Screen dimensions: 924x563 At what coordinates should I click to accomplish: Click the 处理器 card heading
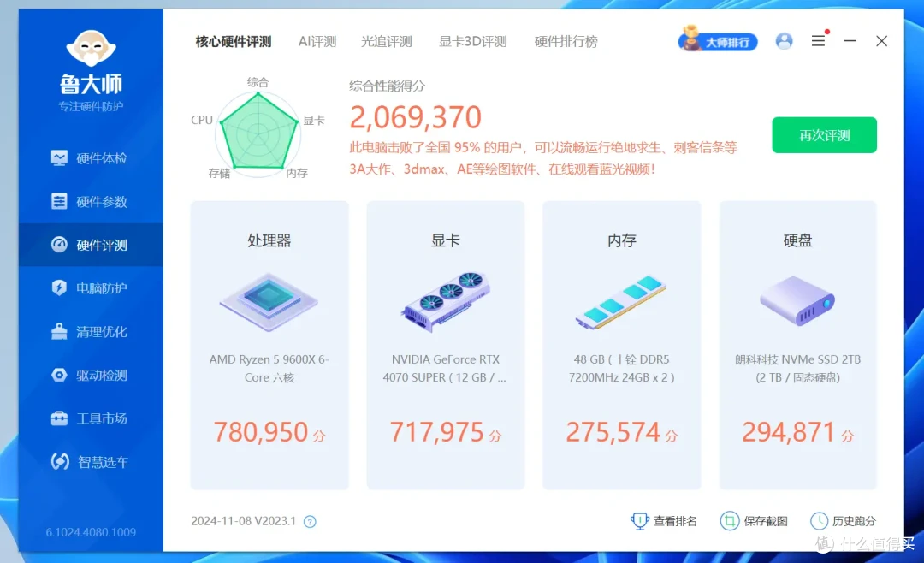pos(269,240)
